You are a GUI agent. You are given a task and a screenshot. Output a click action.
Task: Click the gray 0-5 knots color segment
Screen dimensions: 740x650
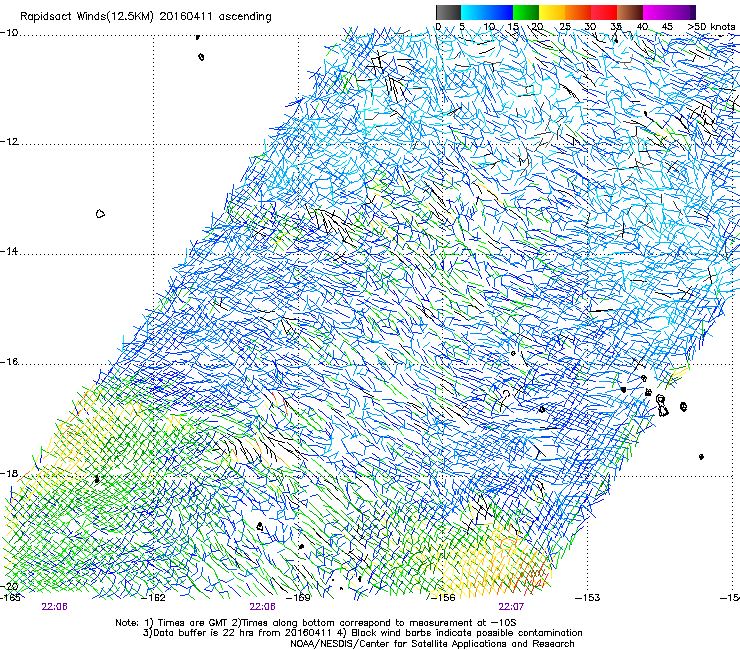[448, 12]
